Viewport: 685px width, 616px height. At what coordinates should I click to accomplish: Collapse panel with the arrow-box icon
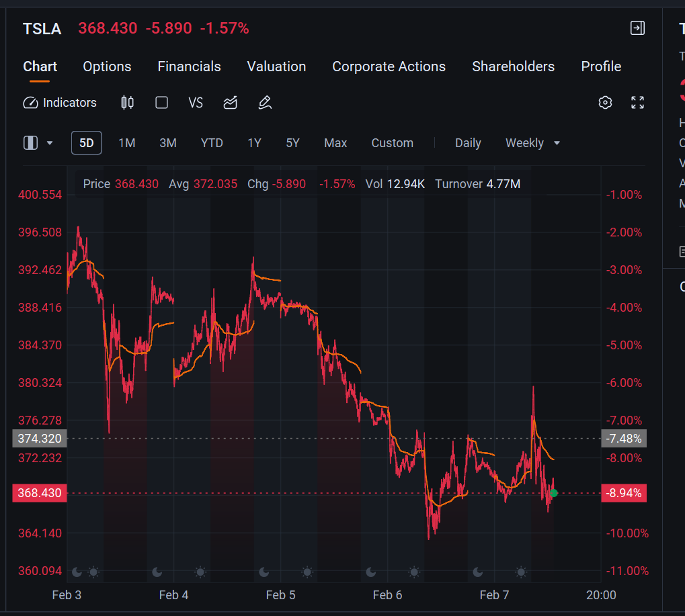(x=637, y=28)
